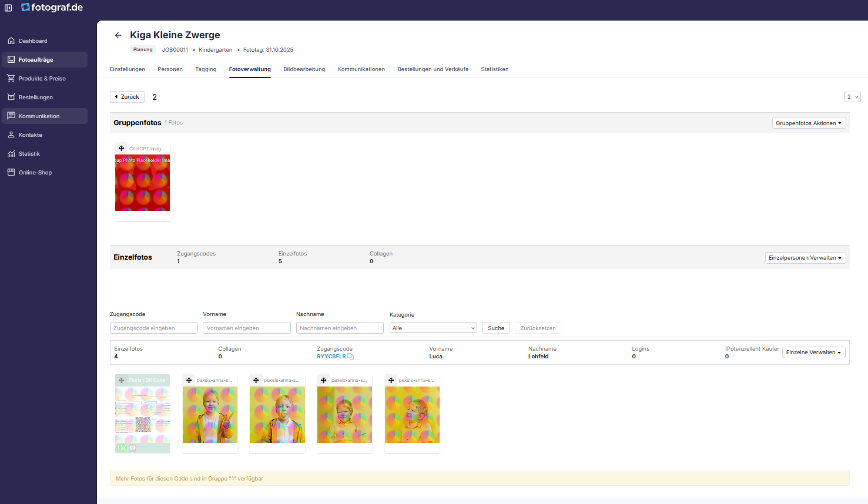Open the group number selector showing 2
The height and width of the screenshot is (504, 868).
click(x=853, y=97)
